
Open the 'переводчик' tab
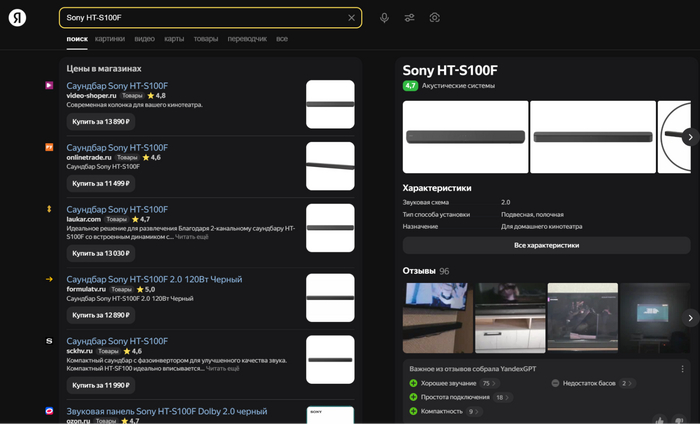click(247, 39)
